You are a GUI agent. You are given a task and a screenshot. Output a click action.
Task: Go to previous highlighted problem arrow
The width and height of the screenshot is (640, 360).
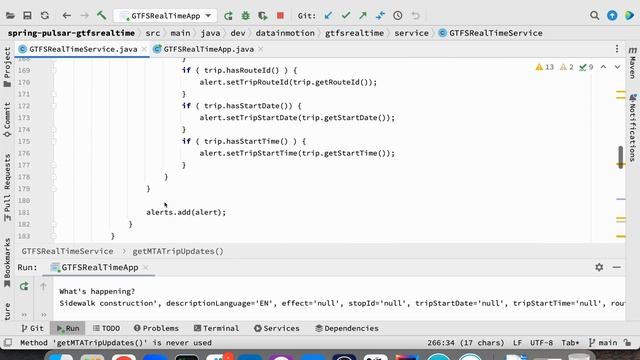603,67
